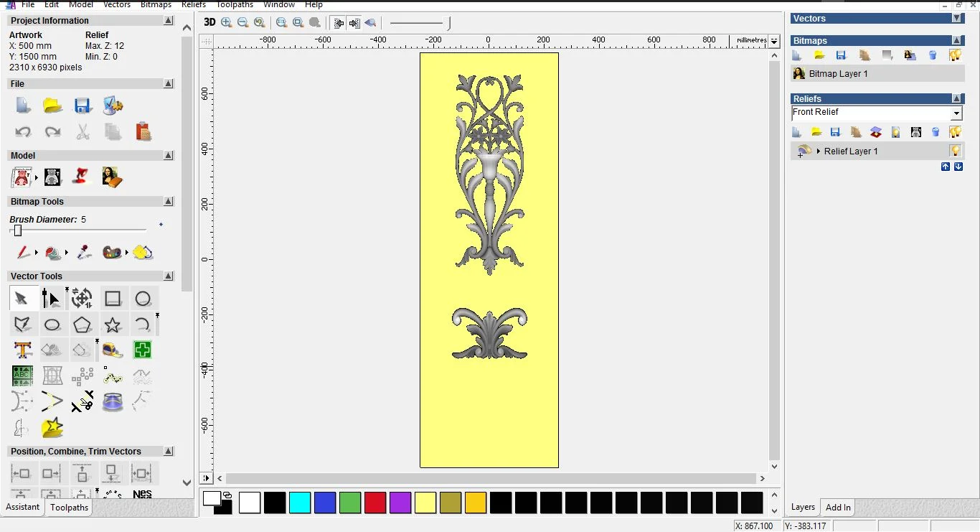Open the Reliefs menu
This screenshot has height=532, width=980.
point(194,4)
